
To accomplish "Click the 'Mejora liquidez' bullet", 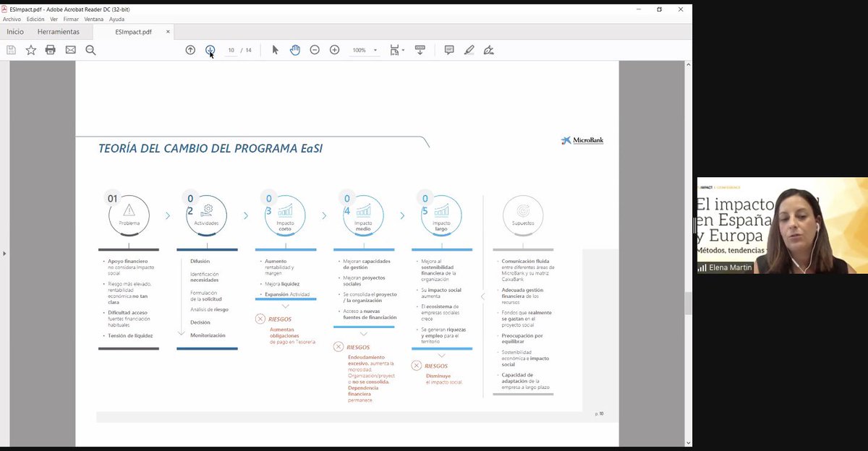I will tap(282, 284).
